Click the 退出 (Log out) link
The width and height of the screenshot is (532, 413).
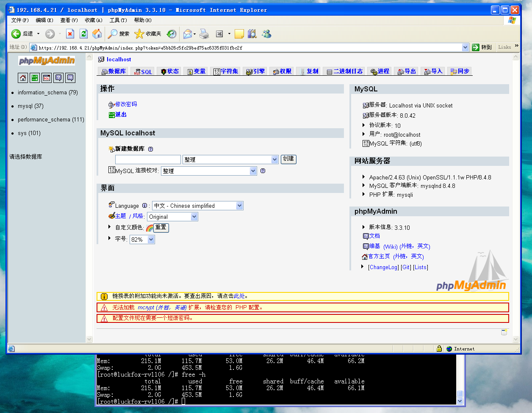[121, 115]
